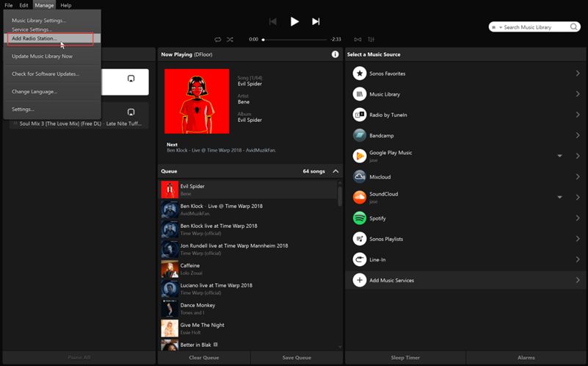Click the Mixcloud icon

[359, 176]
